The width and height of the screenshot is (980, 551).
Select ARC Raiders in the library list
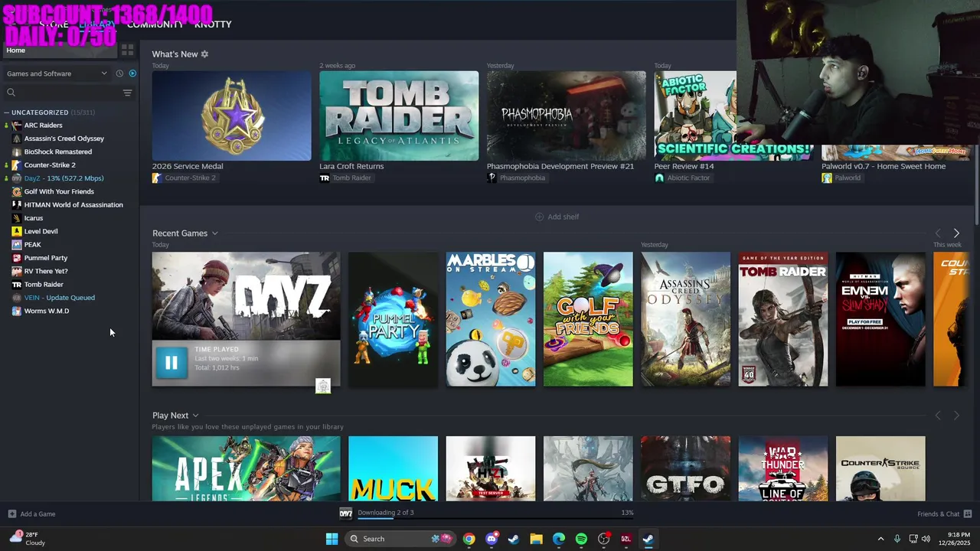43,125
